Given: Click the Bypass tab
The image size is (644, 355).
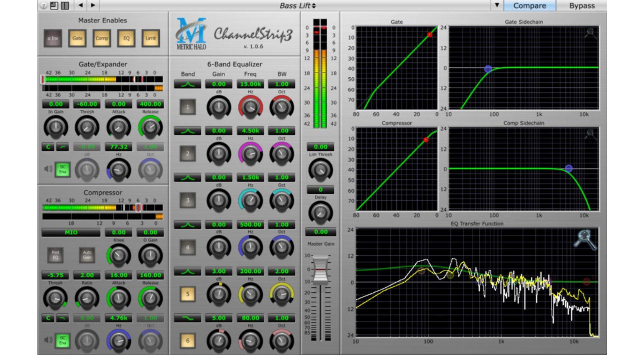Looking at the screenshot, I should pyautogui.click(x=582, y=5).
